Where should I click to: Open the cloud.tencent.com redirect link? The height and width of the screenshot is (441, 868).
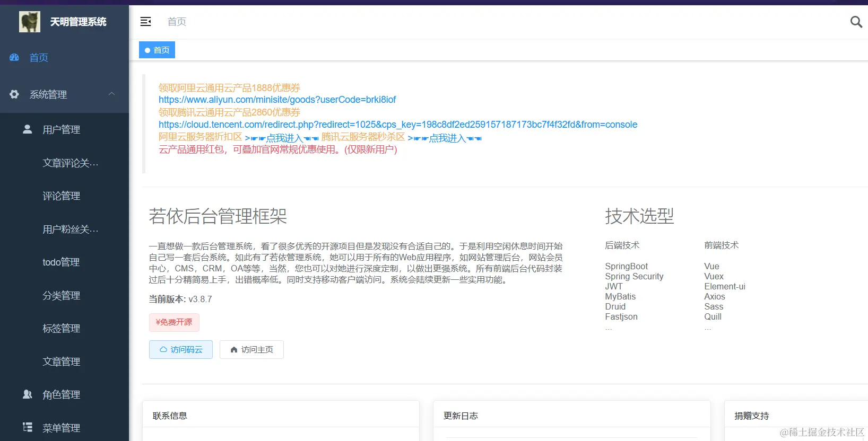(x=398, y=125)
